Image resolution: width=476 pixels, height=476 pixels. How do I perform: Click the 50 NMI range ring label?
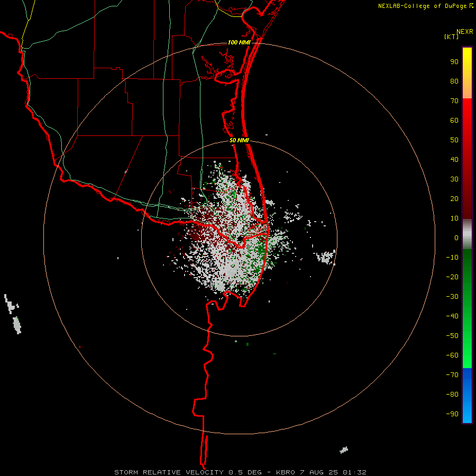pyautogui.click(x=239, y=140)
